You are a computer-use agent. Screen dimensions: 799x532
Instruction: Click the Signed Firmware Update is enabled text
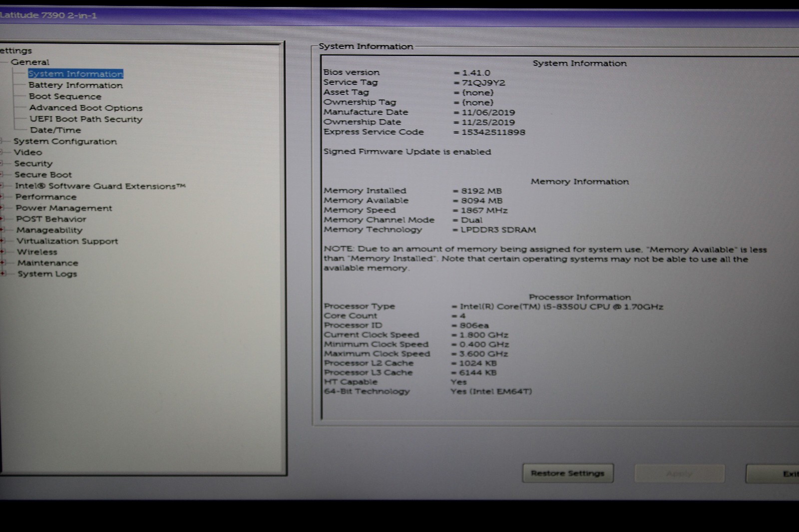(407, 152)
